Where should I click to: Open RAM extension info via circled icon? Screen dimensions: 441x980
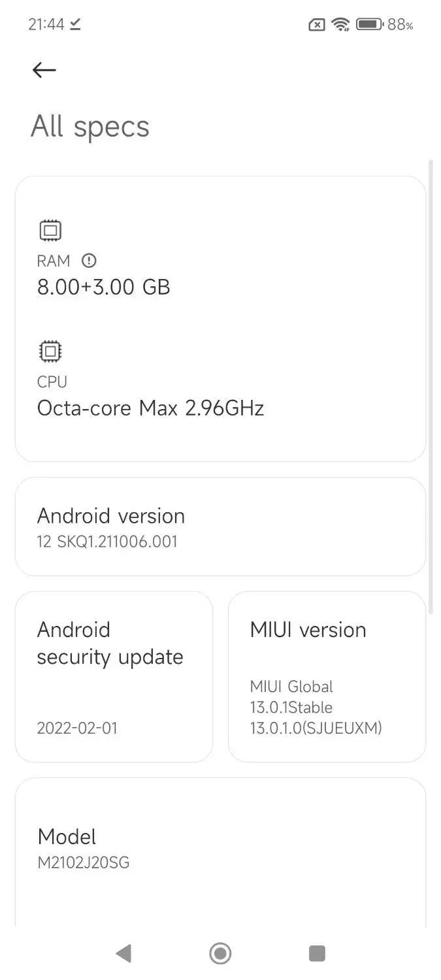coord(89,261)
